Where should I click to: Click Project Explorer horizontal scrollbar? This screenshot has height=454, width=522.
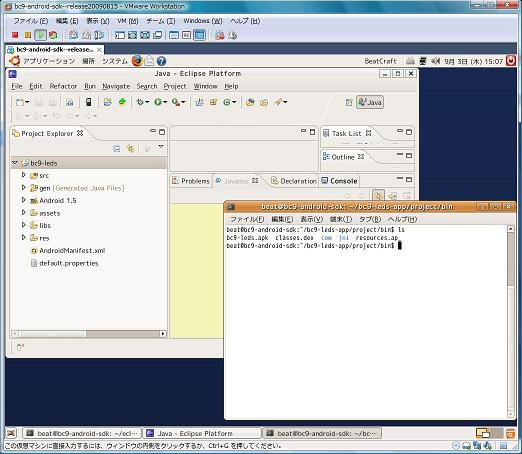pyautogui.click(x=89, y=333)
